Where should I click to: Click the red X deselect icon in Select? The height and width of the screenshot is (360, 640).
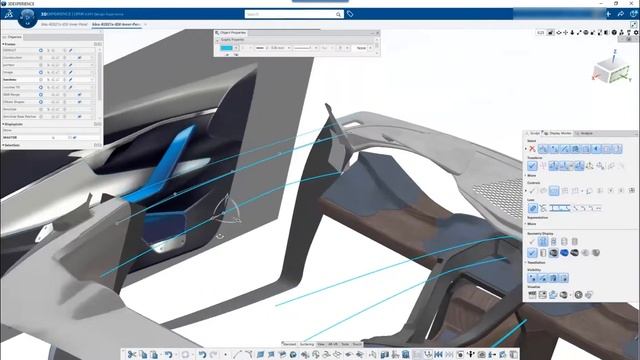click(532, 149)
